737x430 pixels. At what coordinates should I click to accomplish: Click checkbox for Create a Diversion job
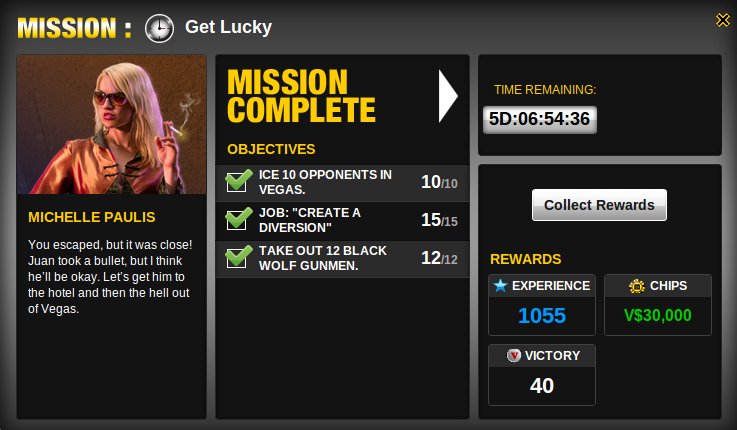pyautogui.click(x=238, y=219)
